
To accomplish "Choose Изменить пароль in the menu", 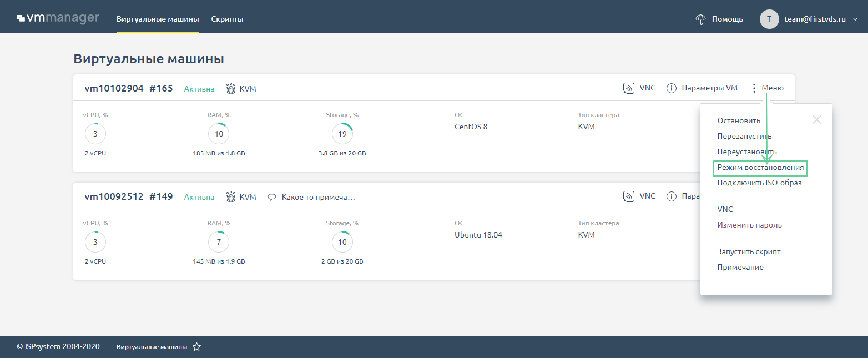I will [749, 225].
